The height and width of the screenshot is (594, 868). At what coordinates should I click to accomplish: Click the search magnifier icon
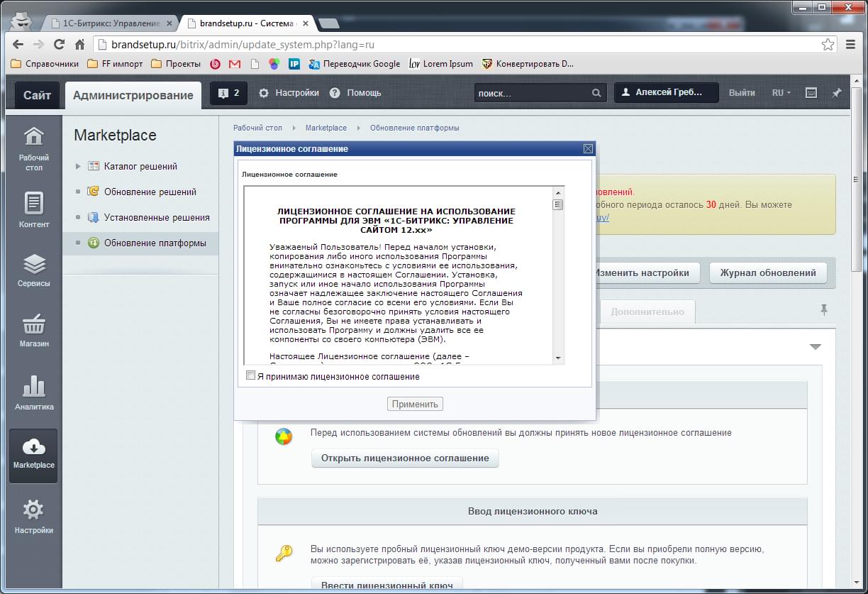[596, 93]
